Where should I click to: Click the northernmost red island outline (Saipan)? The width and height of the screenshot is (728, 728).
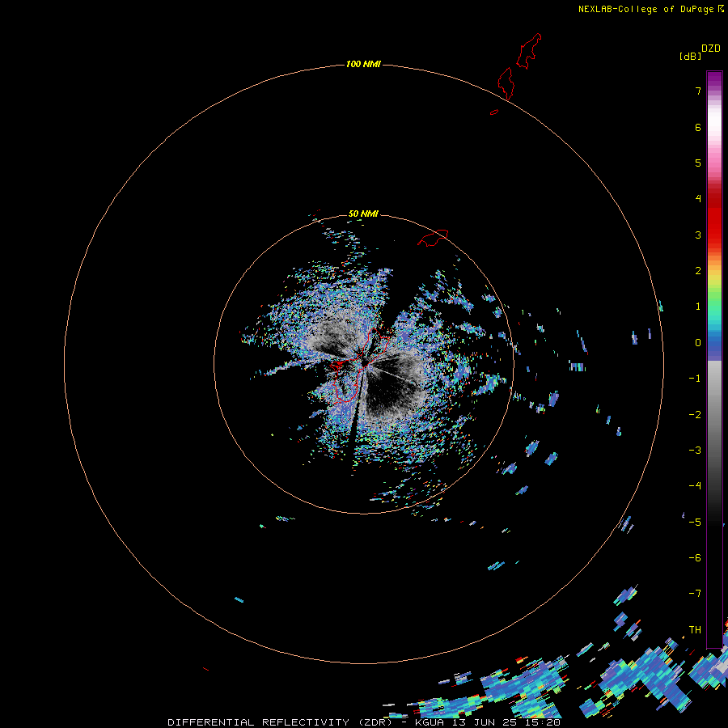(x=529, y=51)
